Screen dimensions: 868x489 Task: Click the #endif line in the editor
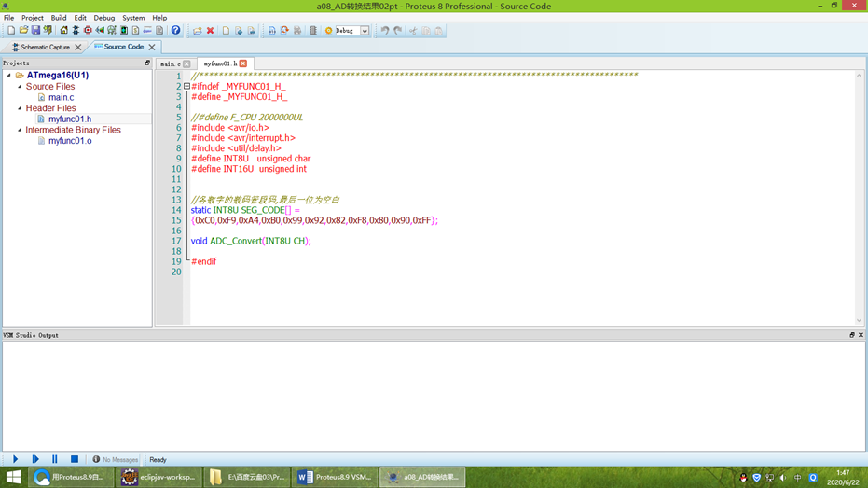tap(203, 261)
